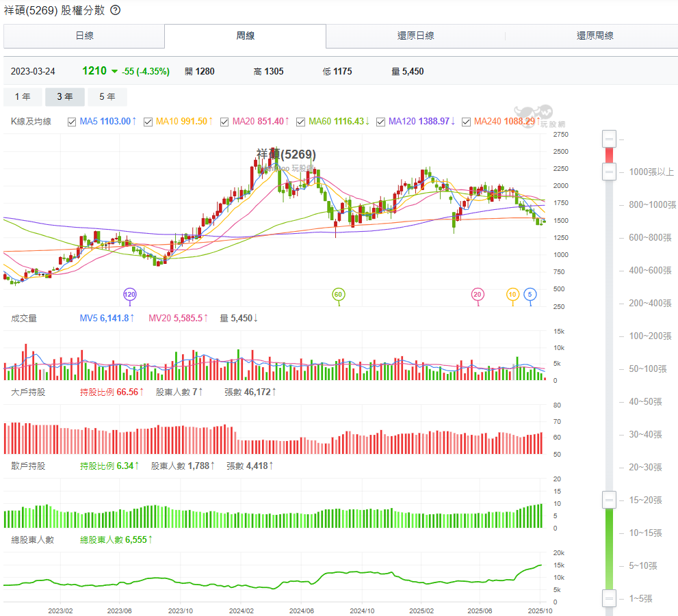Switch to the 日線 tab
Viewport: 678px width, 616px height.
pyautogui.click(x=84, y=36)
